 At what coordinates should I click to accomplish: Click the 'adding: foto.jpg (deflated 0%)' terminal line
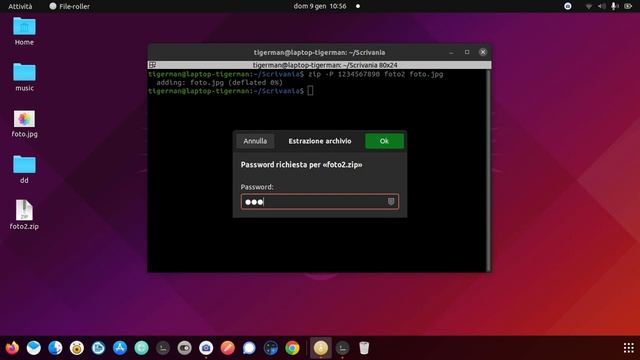point(219,82)
